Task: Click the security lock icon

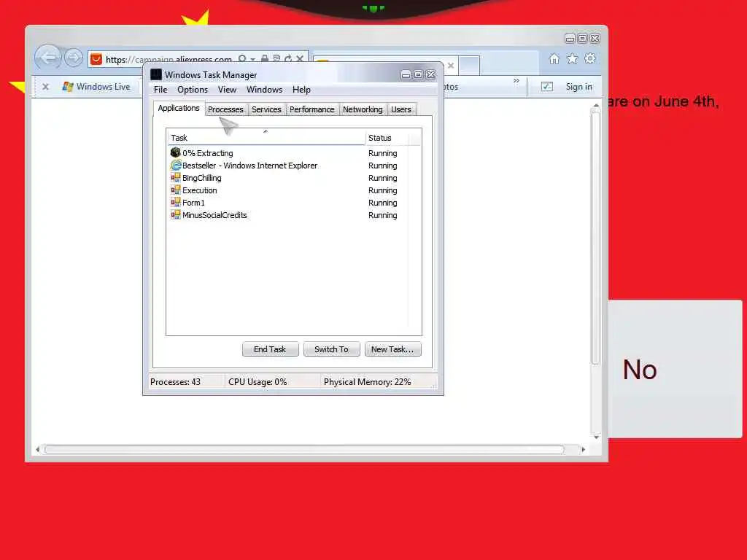Action: pos(264,58)
